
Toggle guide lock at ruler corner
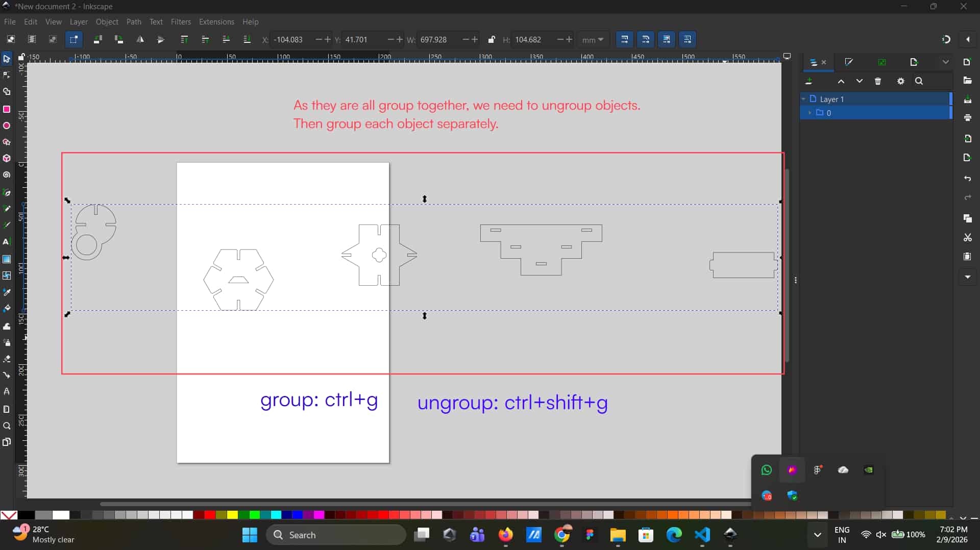21,57
